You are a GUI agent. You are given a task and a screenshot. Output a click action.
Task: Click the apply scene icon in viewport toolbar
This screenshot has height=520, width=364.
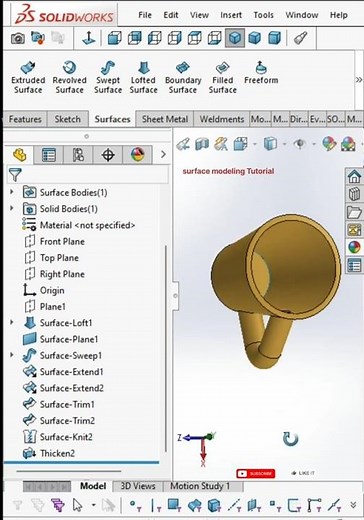[348, 144]
